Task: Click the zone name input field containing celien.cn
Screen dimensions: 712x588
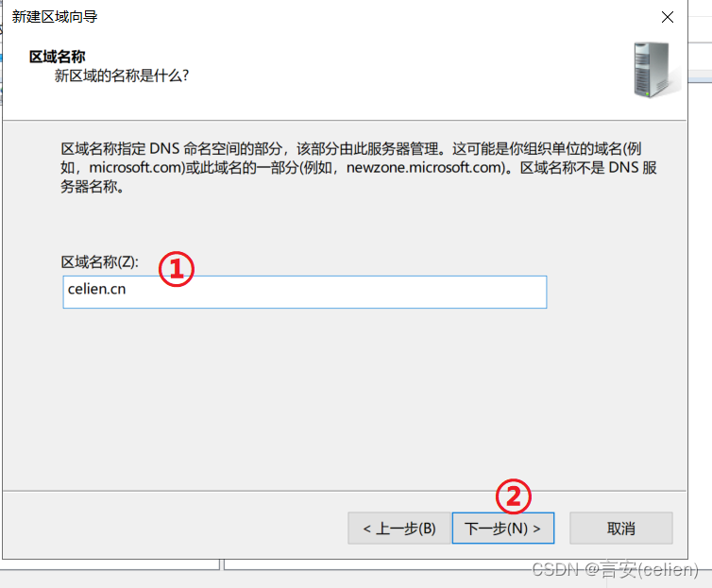Action: coord(305,292)
